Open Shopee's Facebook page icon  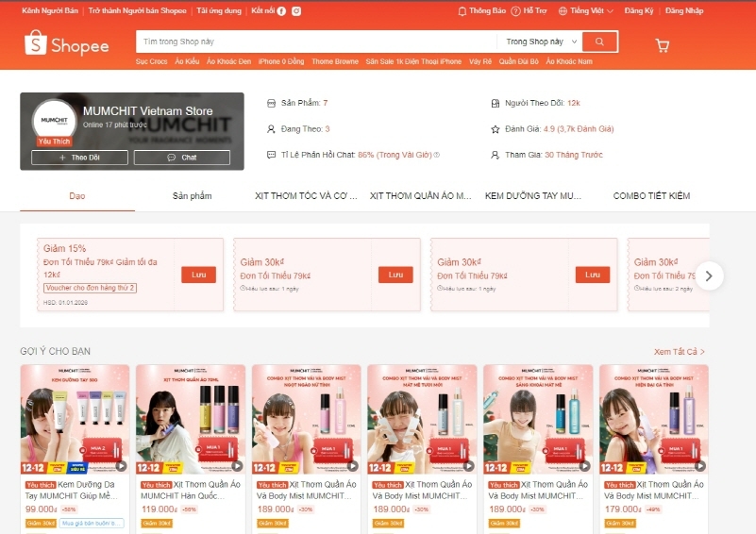[x=281, y=10]
